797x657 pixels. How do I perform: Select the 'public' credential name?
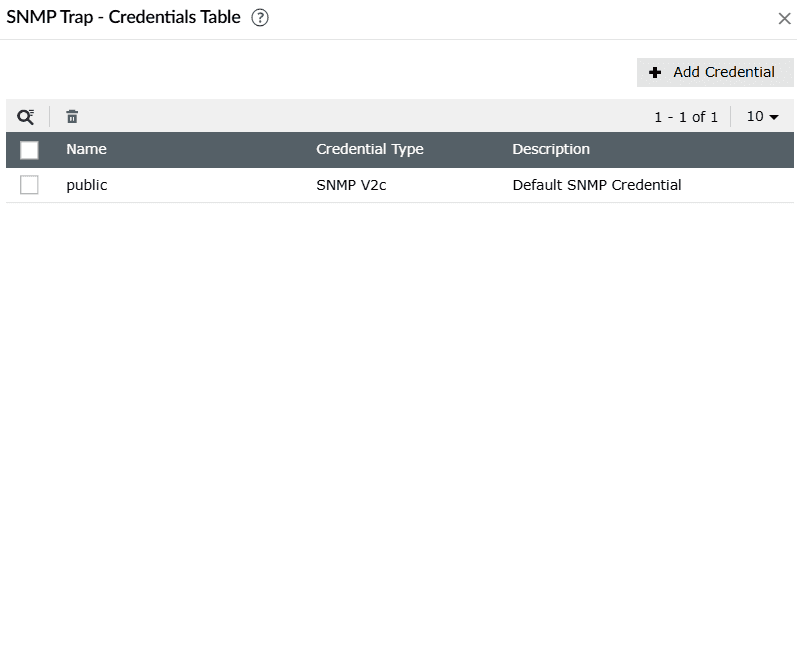coord(87,185)
